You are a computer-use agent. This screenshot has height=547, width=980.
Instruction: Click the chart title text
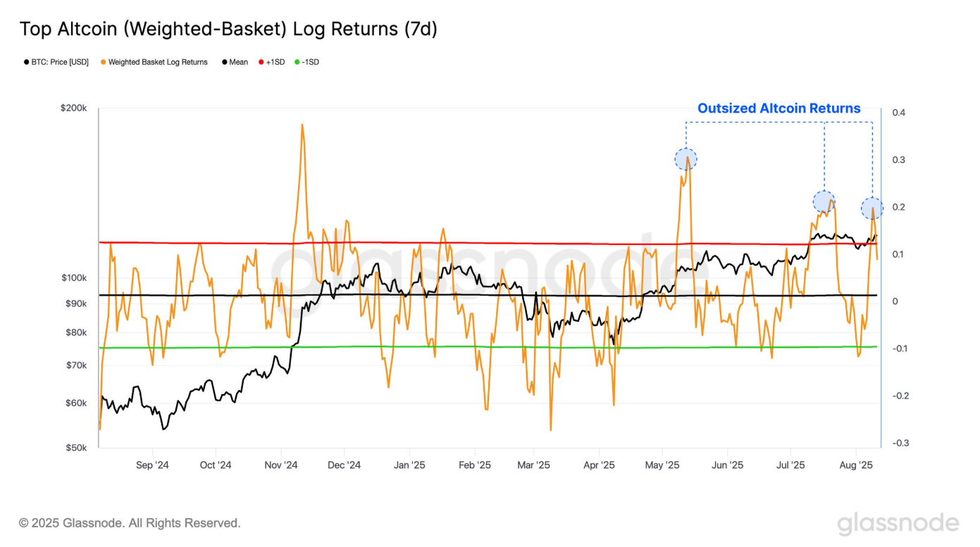[x=228, y=30]
